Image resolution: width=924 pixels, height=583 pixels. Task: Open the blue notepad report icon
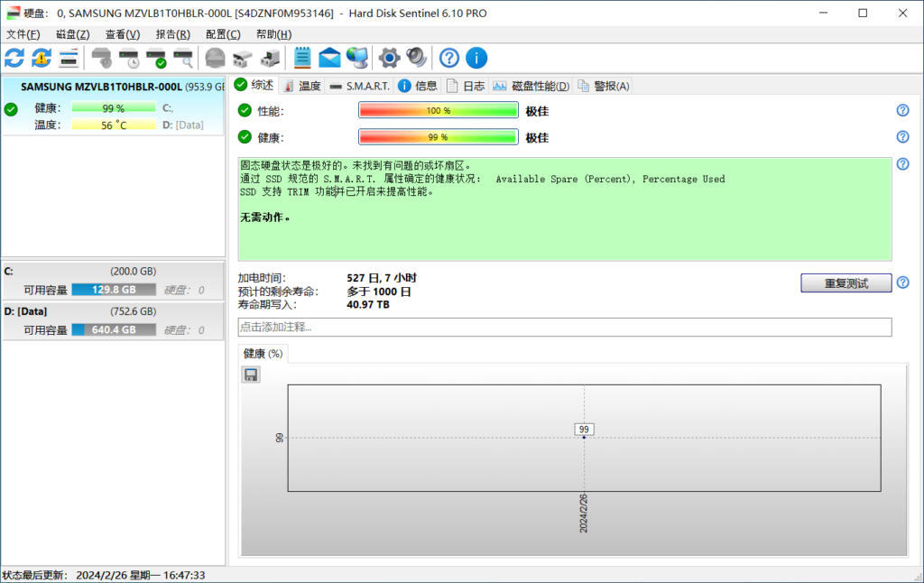pos(302,58)
